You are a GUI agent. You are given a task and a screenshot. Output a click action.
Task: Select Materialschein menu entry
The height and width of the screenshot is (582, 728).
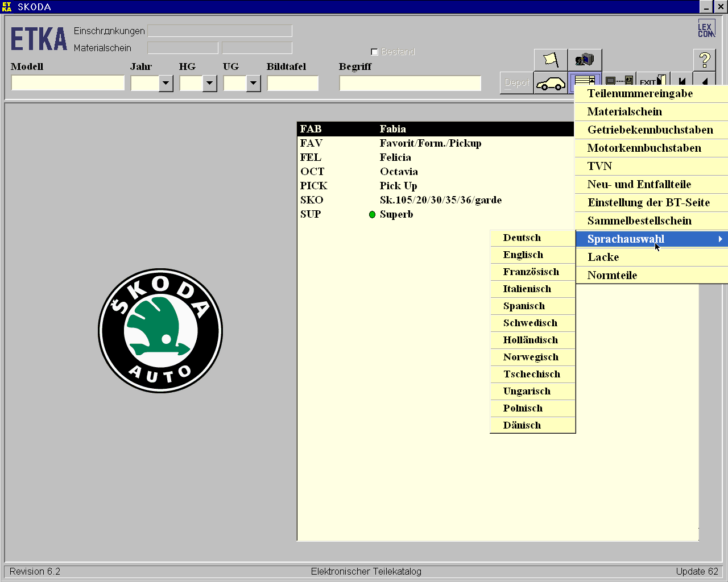(x=652, y=111)
